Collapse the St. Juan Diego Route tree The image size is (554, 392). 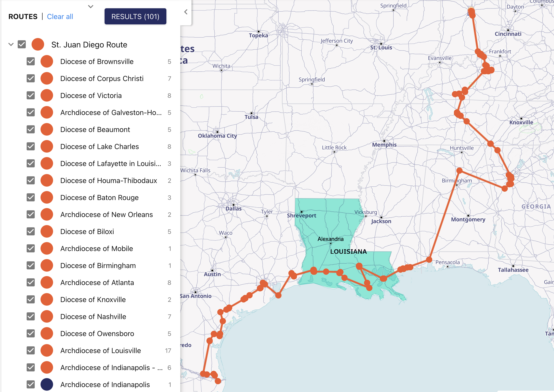pyautogui.click(x=11, y=45)
